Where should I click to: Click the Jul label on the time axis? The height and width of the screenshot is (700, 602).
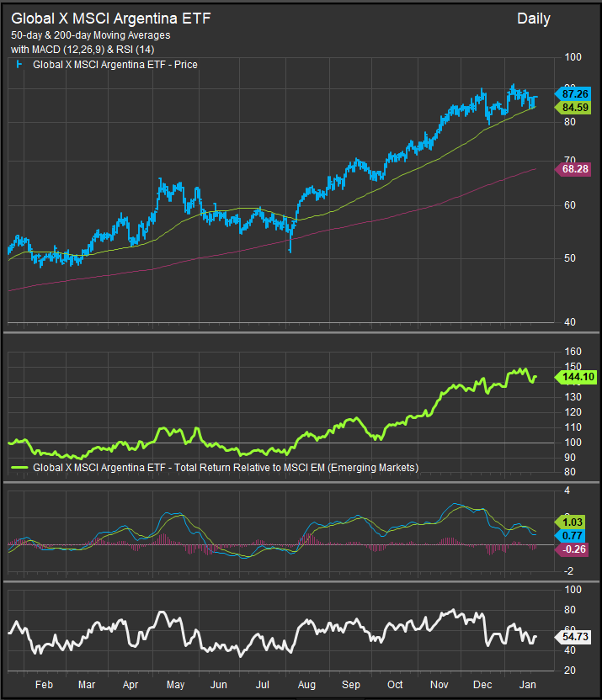[x=262, y=685]
